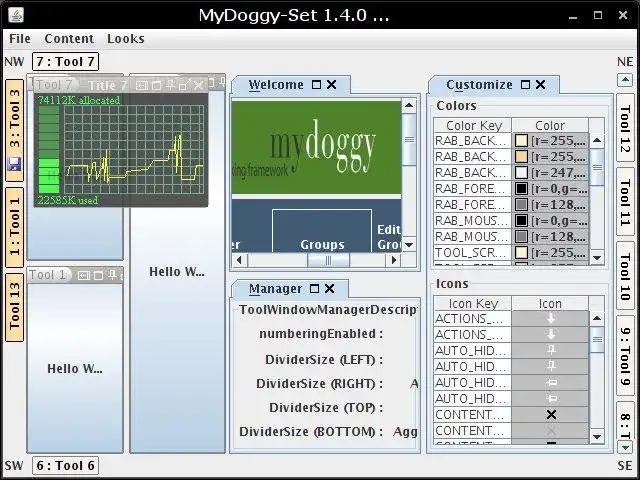The image size is (640, 480).
Task: Select the Tool 7 tab in floating window
Action: [53, 85]
